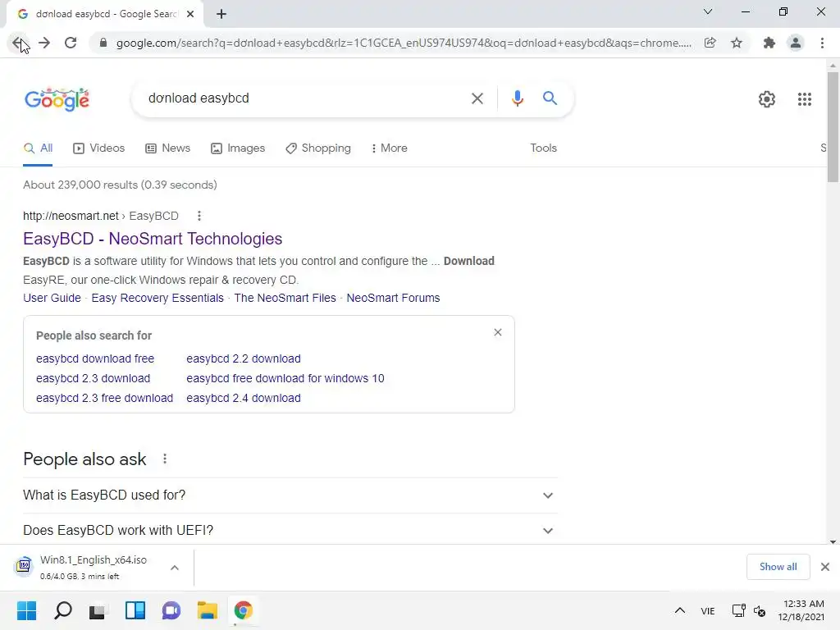Search easybcd 2.4 download suggestion
The height and width of the screenshot is (630, 840).
(x=244, y=399)
